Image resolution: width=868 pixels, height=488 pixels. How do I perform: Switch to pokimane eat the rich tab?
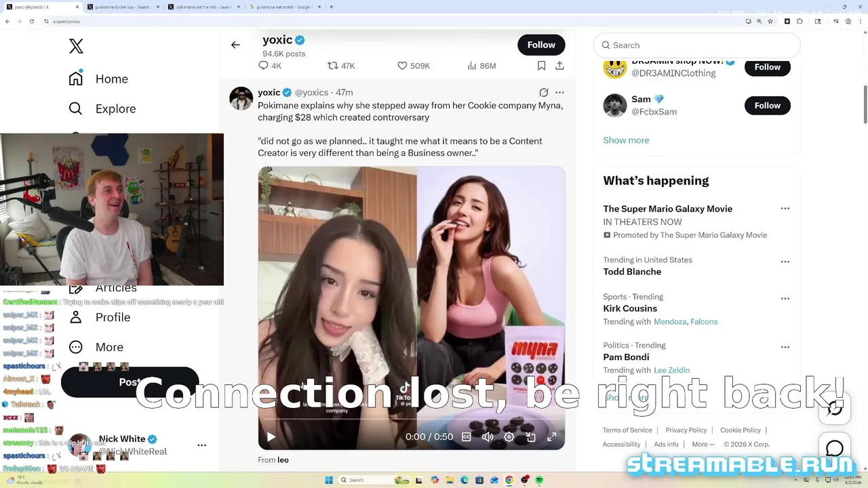tap(203, 7)
